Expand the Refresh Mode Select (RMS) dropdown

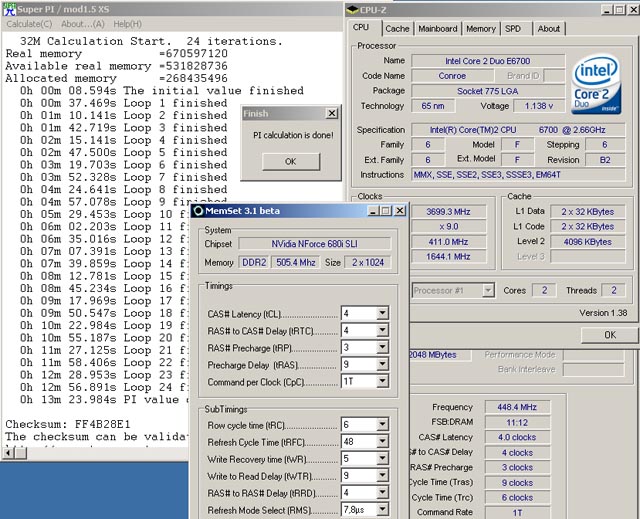[382, 509]
